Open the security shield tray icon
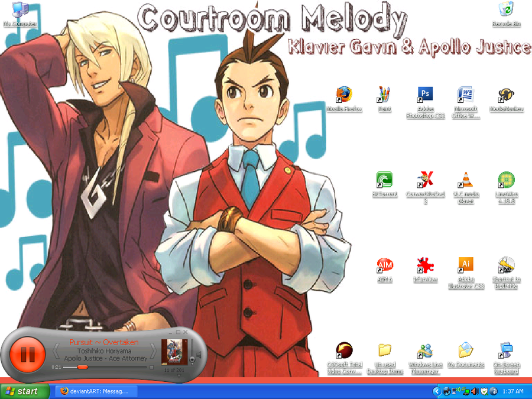This screenshot has height=399, width=532. (484, 391)
